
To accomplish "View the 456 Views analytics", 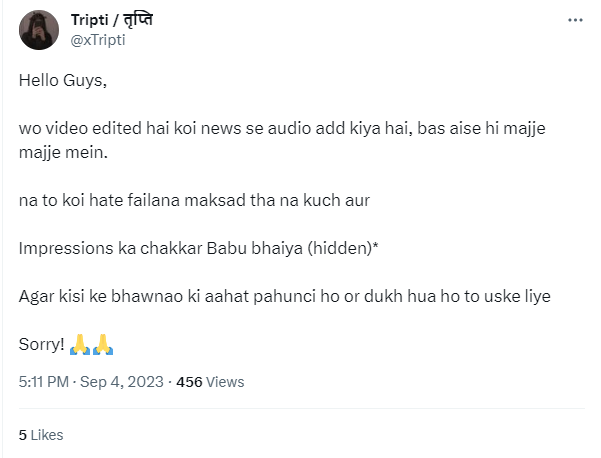I will (x=210, y=382).
